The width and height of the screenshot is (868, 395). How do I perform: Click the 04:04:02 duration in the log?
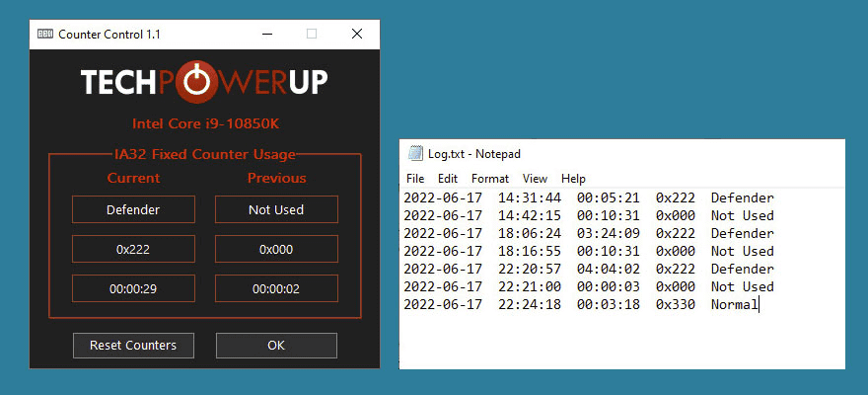pos(609,269)
